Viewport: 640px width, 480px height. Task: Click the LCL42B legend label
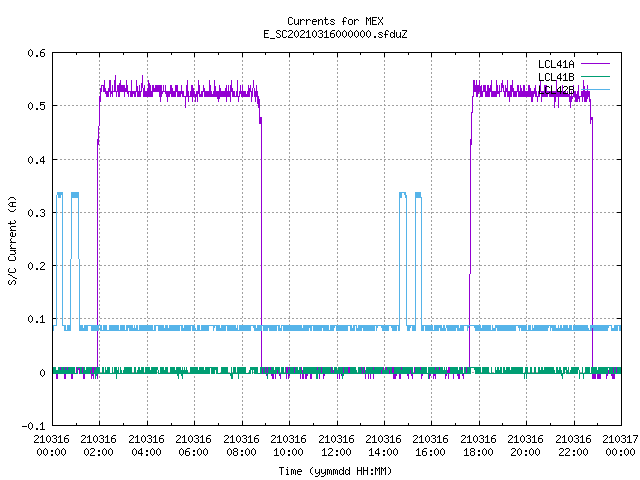pos(556,90)
